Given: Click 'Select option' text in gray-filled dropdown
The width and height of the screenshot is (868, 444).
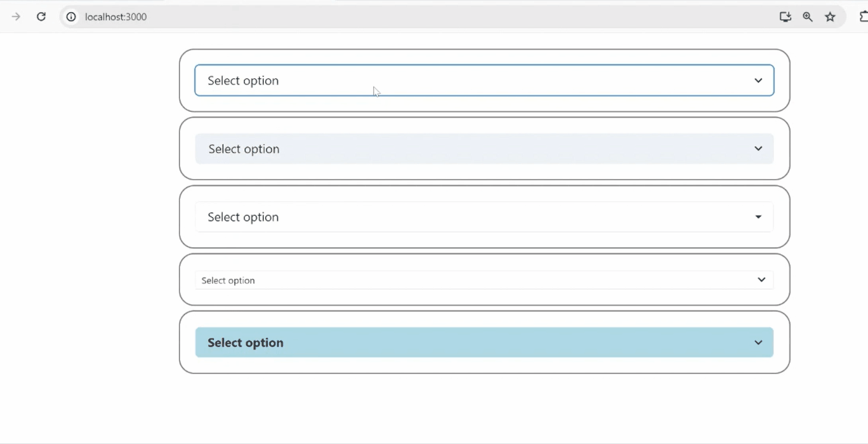Looking at the screenshot, I should point(244,149).
